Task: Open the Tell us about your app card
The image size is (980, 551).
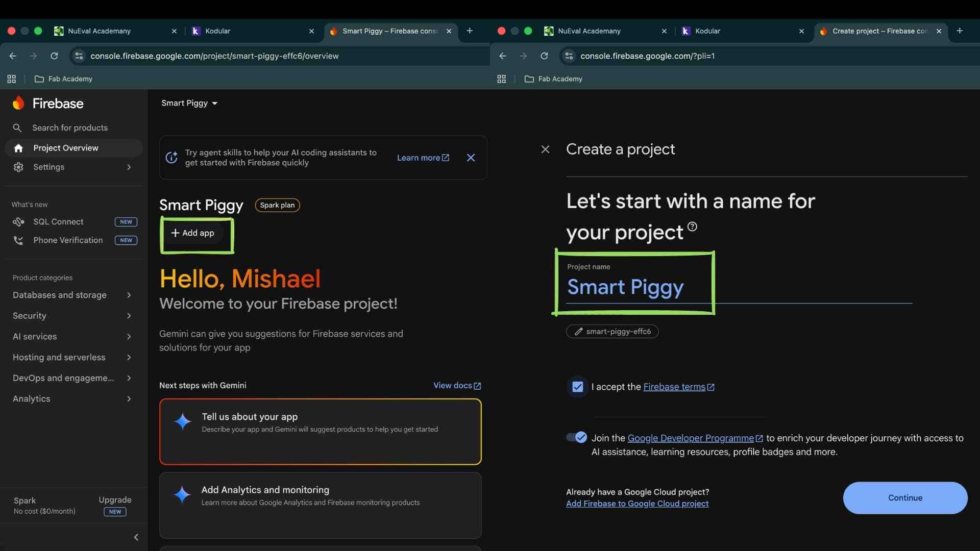Action: (320, 432)
